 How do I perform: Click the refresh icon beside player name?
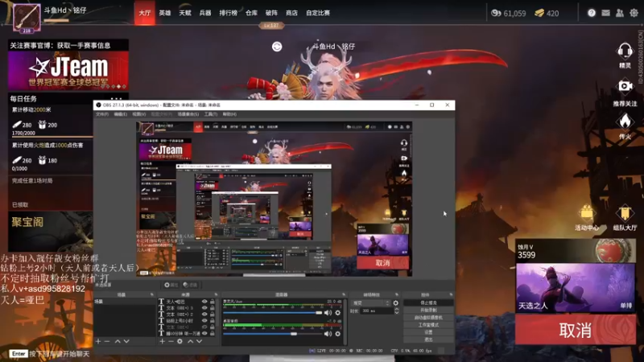pyautogui.click(x=277, y=47)
